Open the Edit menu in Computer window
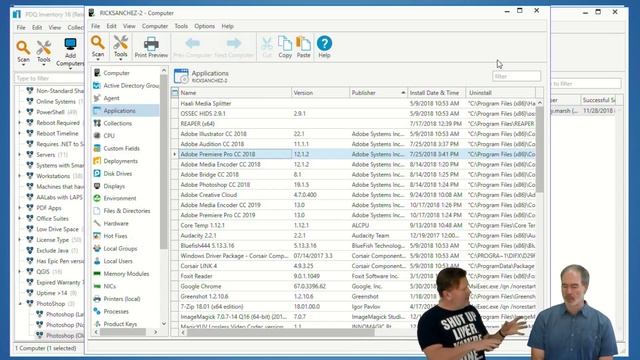 (x=111, y=26)
